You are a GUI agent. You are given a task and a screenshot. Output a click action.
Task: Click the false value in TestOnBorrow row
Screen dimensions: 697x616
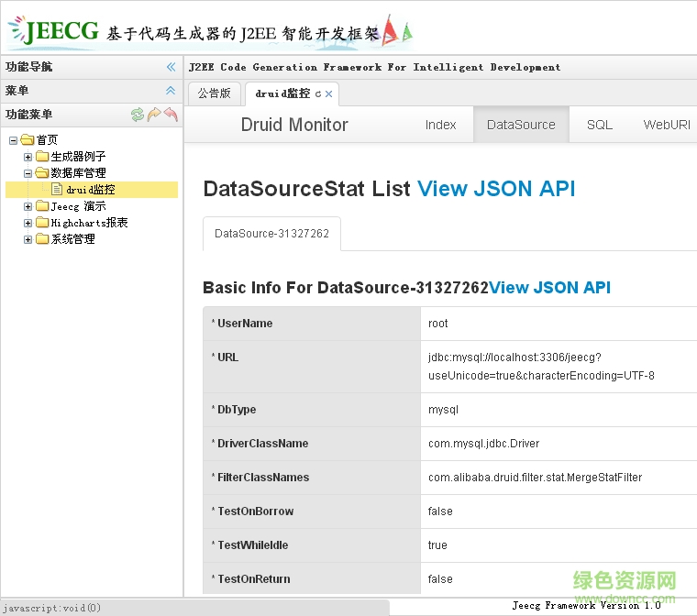(x=440, y=511)
